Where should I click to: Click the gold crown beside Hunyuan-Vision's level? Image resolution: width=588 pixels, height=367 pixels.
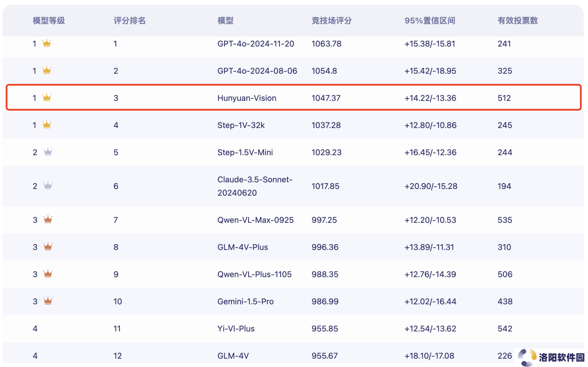[47, 97]
